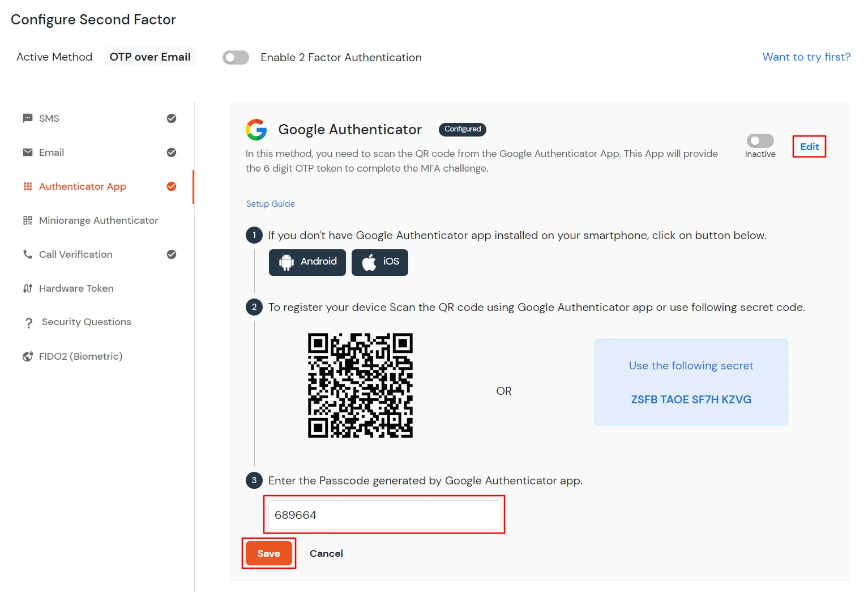Open the Want to try first link
Image resolution: width=868 pixels, height=592 pixels.
coord(806,57)
